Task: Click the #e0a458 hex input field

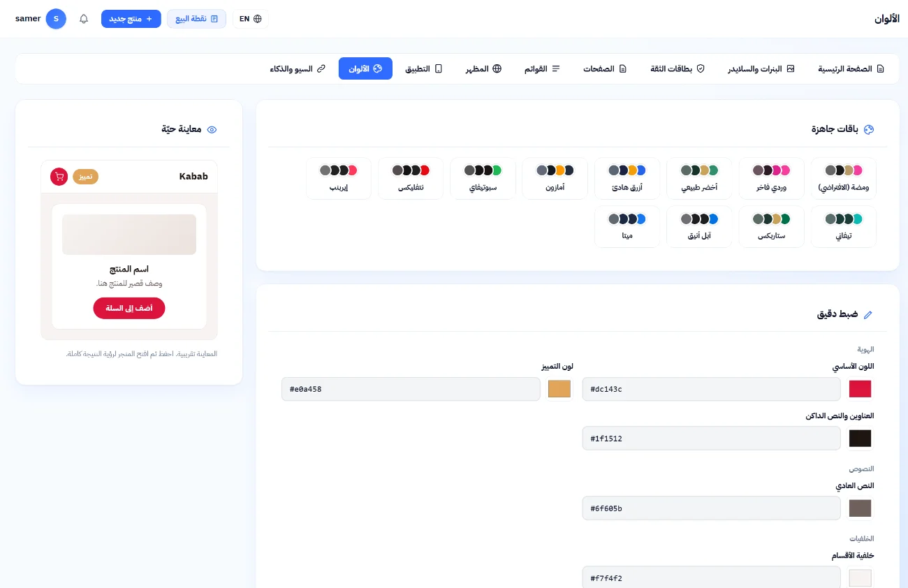Action: click(411, 389)
